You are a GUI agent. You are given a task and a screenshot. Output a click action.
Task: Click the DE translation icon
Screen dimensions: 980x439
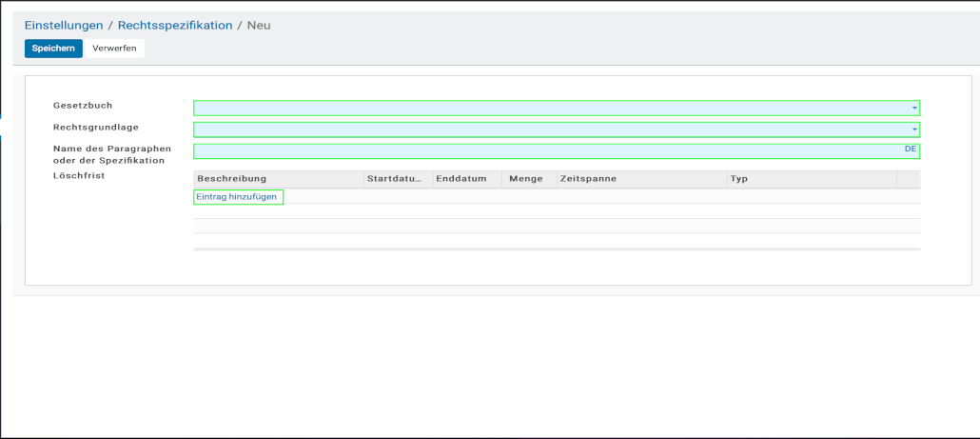pos(910,150)
